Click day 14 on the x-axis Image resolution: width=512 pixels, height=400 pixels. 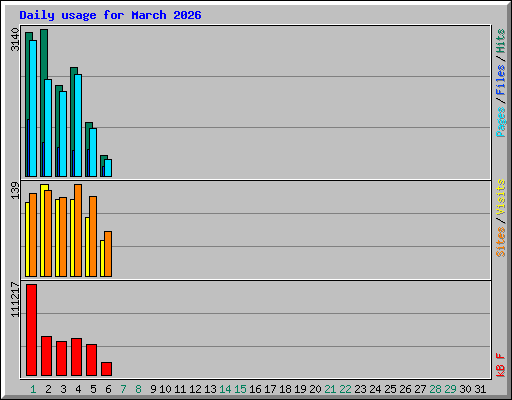click(225, 389)
